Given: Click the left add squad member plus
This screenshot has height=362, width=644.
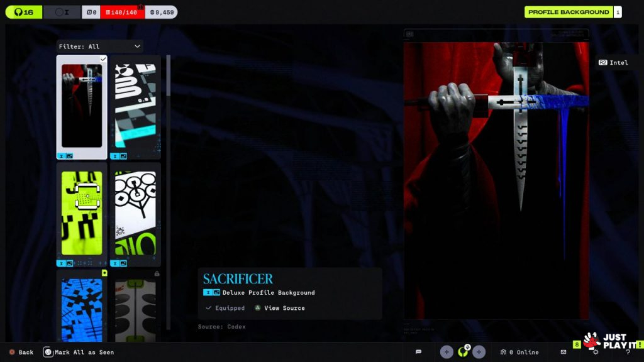Looking at the screenshot, I should (x=447, y=352).
